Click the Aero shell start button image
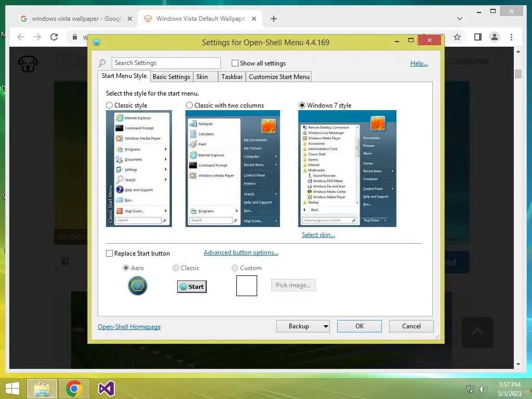The height and width of the screenshot is (399, 532). click(137, 286)
